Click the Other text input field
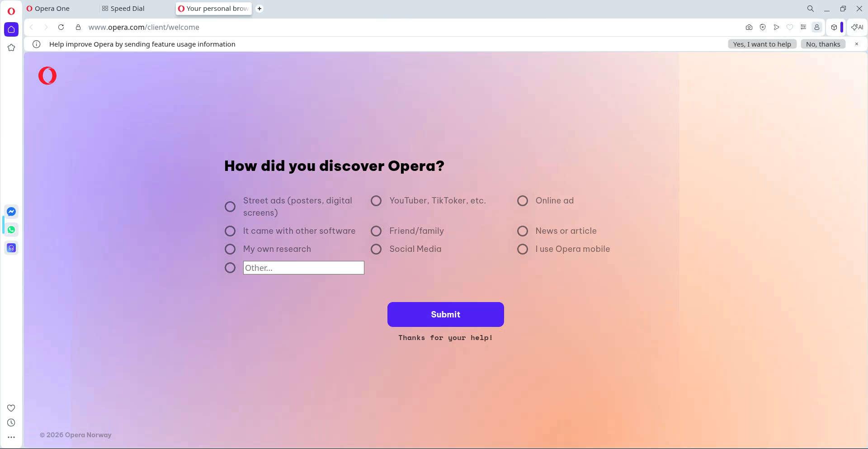The height and width of the screenshot is (449, 868). tap(303, 268)
